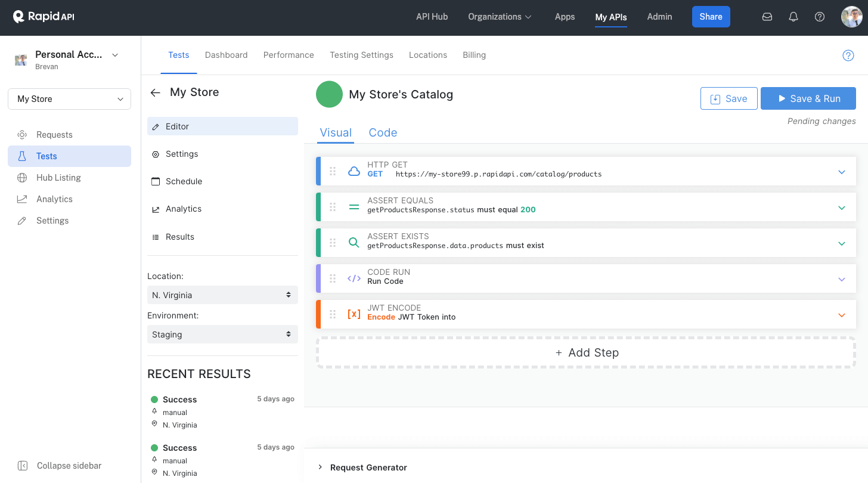Open the Environment Staging selector
The image size is (868, 483).
tap(222, 335)
